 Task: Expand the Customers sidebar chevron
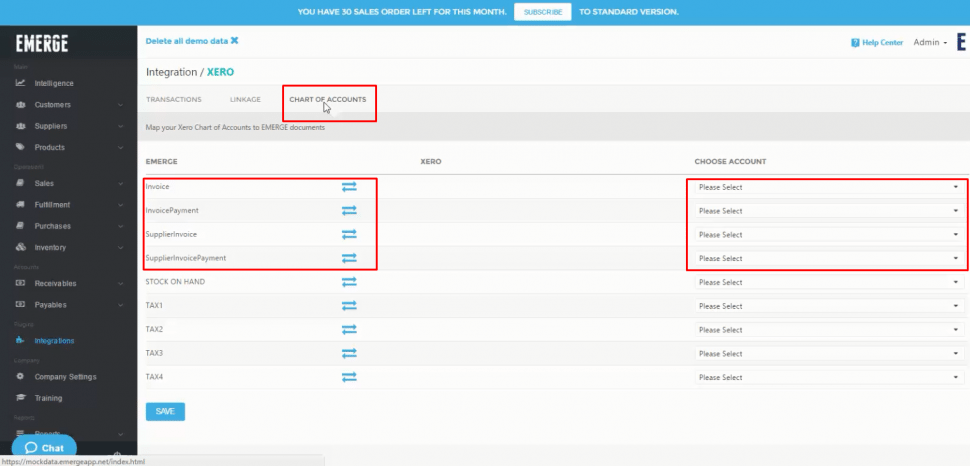click(121, 105)
